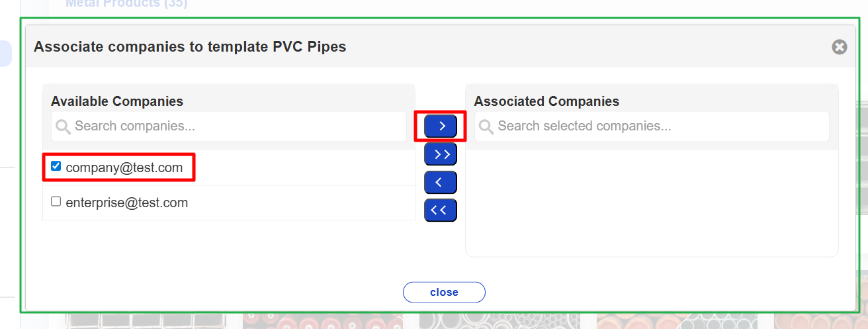Click the single left arrow button
This screenshot has height=329, width=868.
441,181
